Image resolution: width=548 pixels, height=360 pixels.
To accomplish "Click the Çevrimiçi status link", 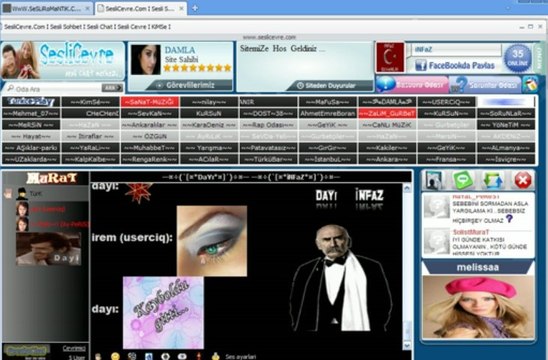I will [x=74, y=348].
